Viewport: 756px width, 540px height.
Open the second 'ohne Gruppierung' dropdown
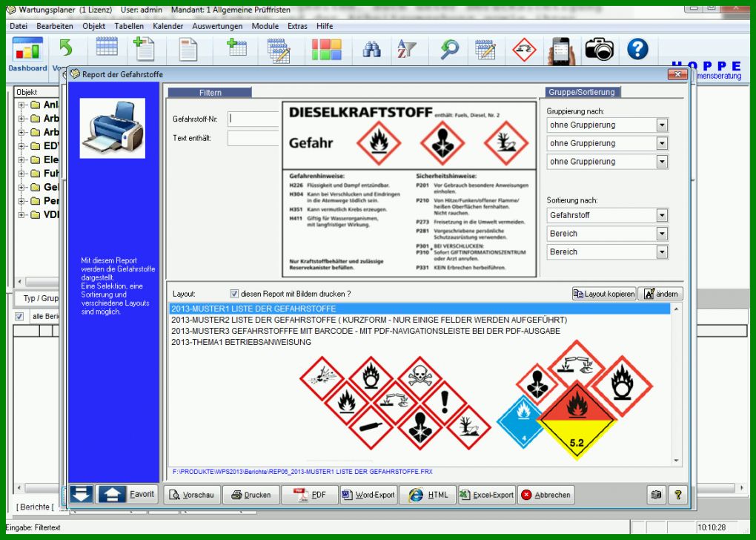(662, 143)
